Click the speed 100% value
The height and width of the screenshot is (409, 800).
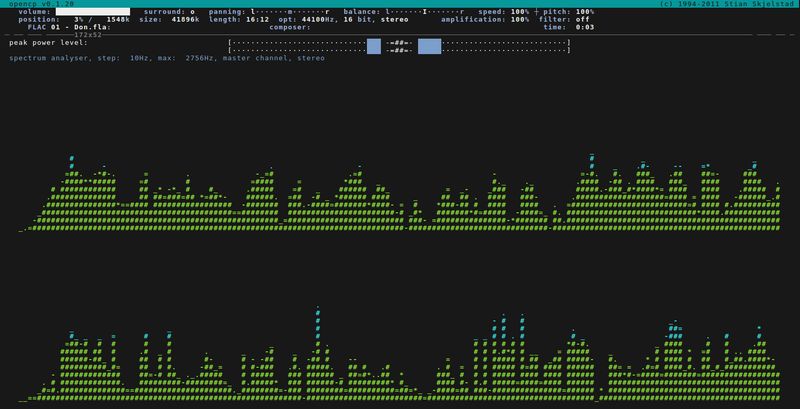[519, 11]
